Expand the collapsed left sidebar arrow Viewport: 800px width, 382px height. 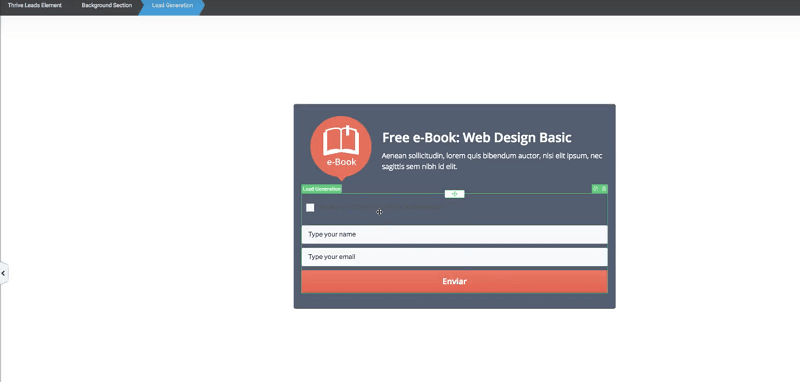[4, 273]
